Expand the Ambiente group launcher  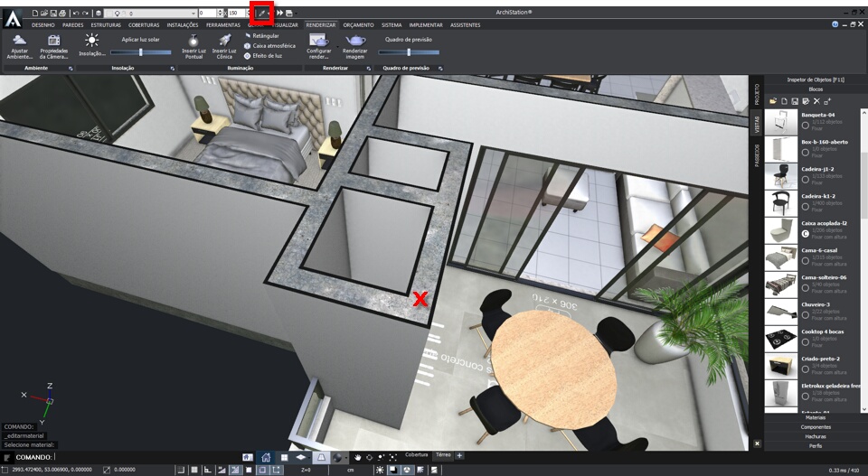[71, 68]
